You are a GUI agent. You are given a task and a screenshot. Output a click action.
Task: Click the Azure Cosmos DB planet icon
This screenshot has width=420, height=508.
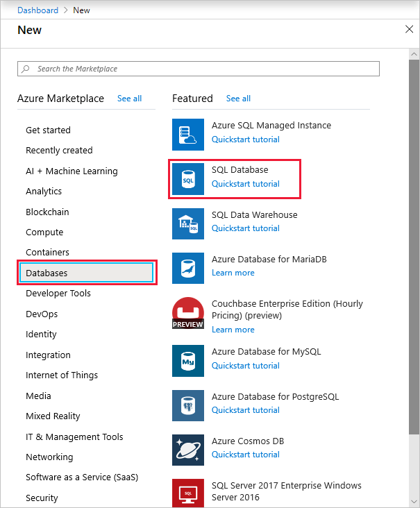tap(188, 450)
